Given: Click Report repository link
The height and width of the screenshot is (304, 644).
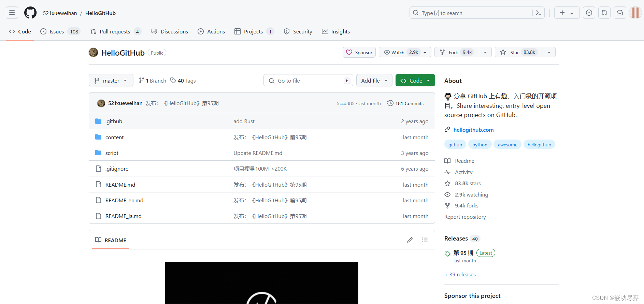Looking at the screenshot, I should point(465,217).
